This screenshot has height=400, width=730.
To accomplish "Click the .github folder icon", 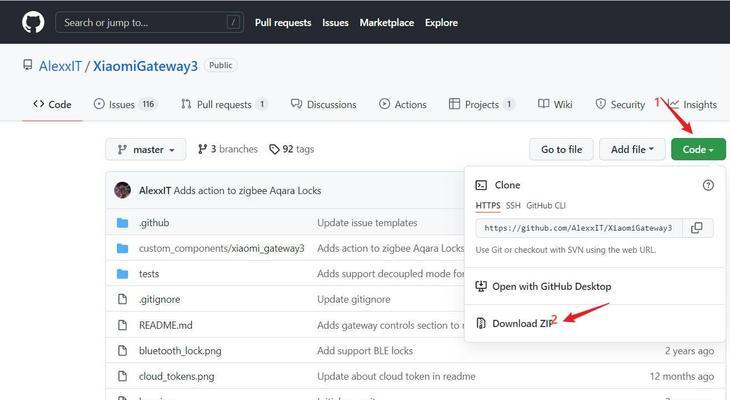I will coord(122,223).
